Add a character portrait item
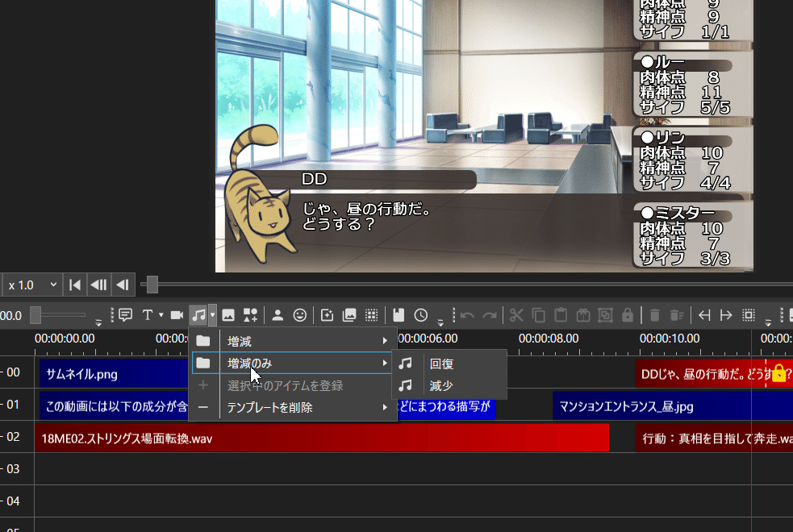Screen dimensions: 793x532 [278, 315]
